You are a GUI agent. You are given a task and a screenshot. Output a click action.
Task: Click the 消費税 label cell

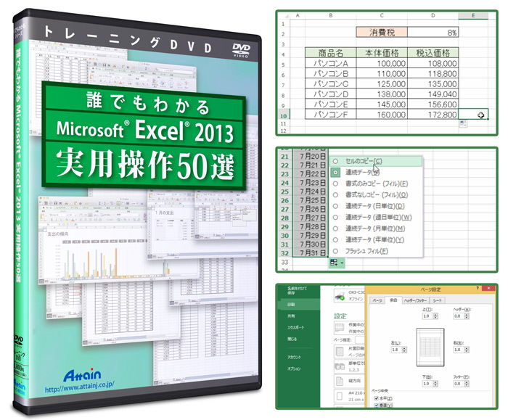click(382, 33)
